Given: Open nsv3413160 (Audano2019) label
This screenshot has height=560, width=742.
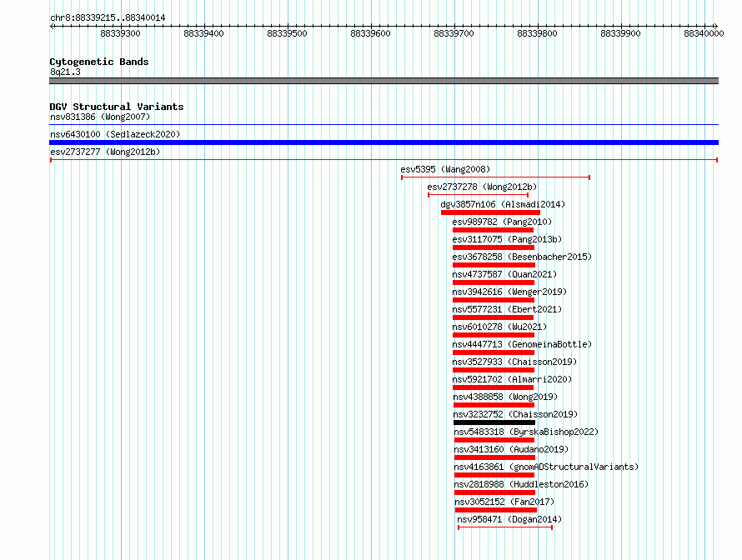Looking at the screenshot, I should click(511, 449).
